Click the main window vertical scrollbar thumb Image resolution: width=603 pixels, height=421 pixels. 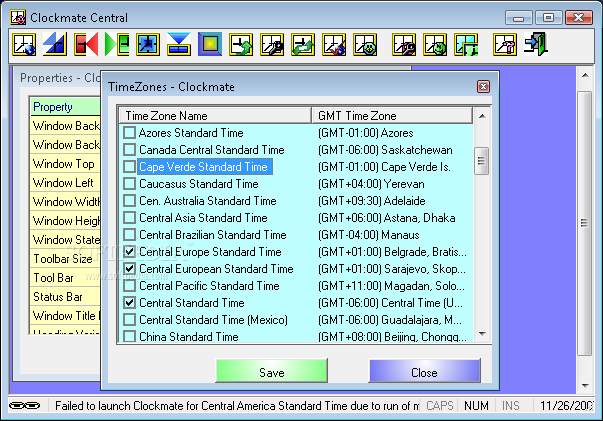(x=585, y=223)
